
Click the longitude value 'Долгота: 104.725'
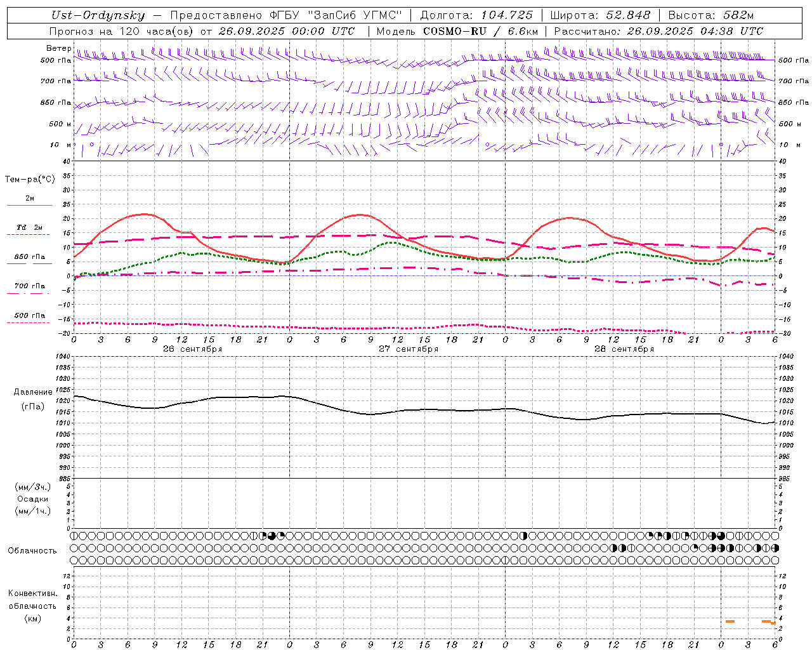[x=476, y=15]
